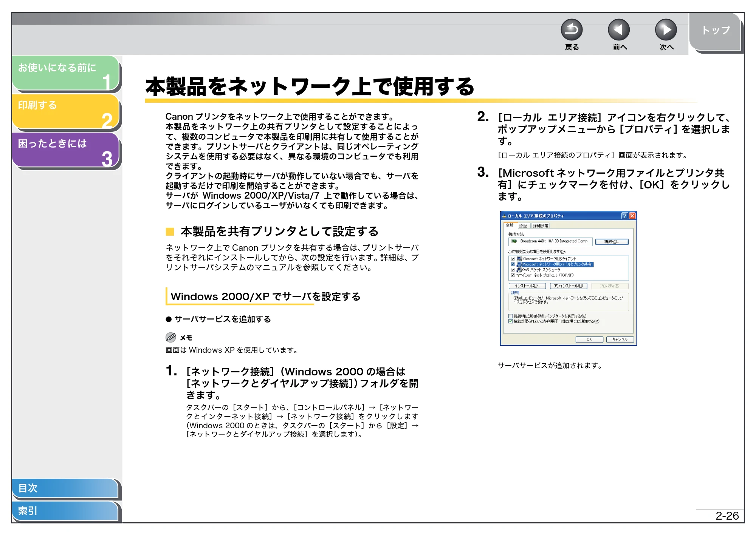Screen dimensions: 756x534
Task: Click the メモ pencil note icon
Action: (171, 337)
